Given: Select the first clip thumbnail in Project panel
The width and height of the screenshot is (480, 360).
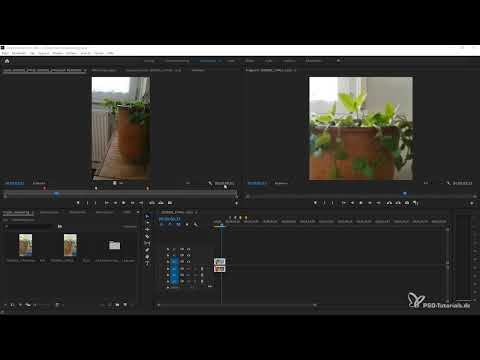Looking at the screenshot, I should (26, 245).
